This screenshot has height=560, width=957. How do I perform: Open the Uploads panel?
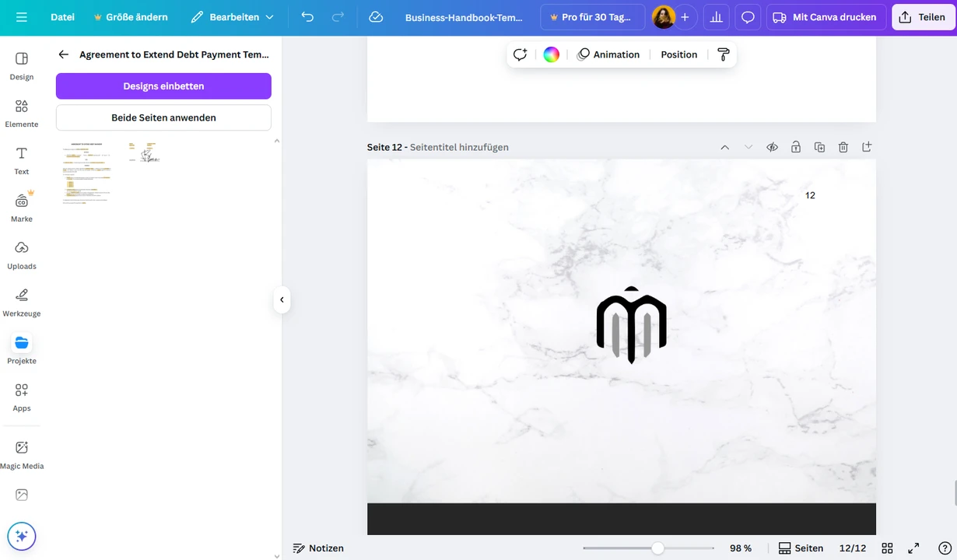22,255
